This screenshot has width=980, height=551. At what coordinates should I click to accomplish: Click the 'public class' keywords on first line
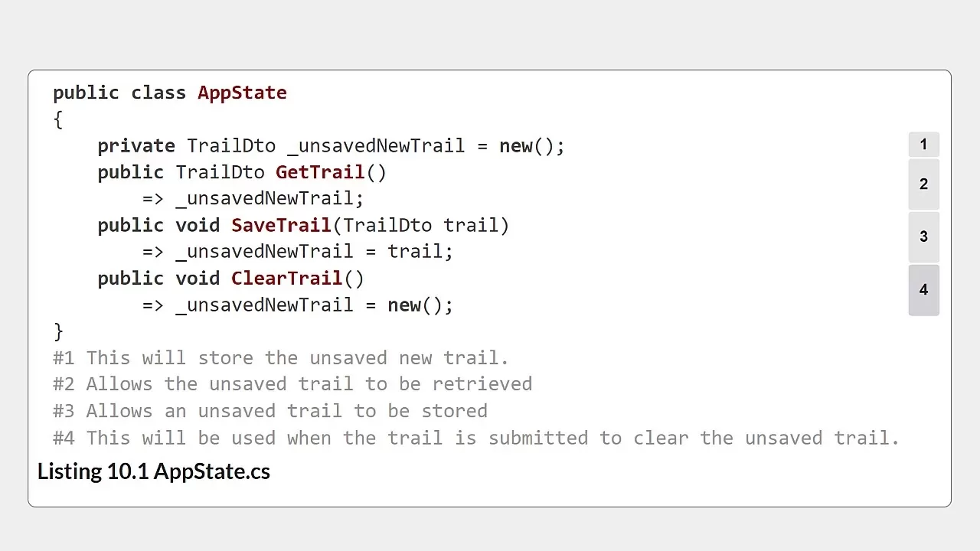pos(119,93)
